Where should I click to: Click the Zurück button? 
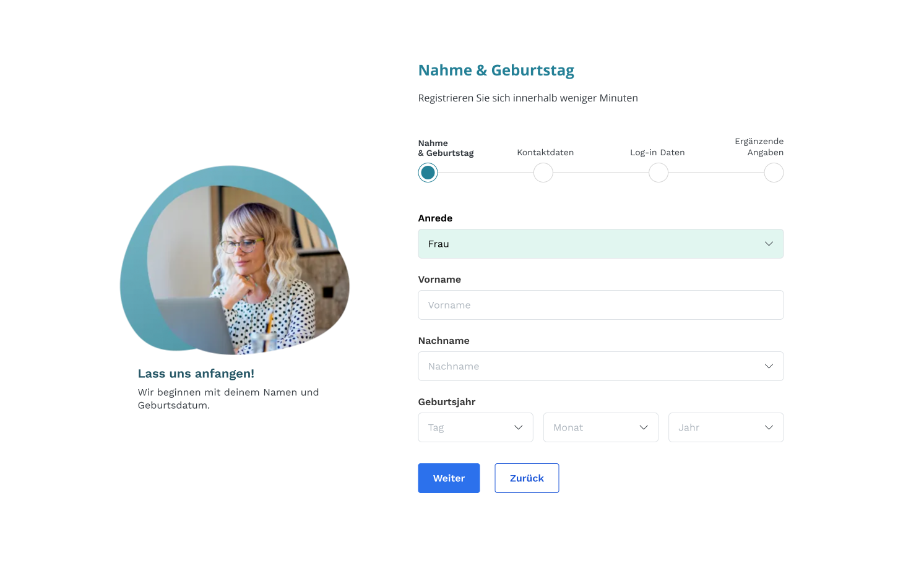click(x=527, y=478)
